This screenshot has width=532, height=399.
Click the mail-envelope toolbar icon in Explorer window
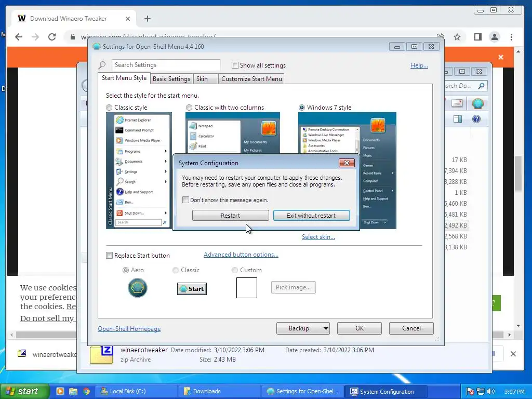(457, 103)
